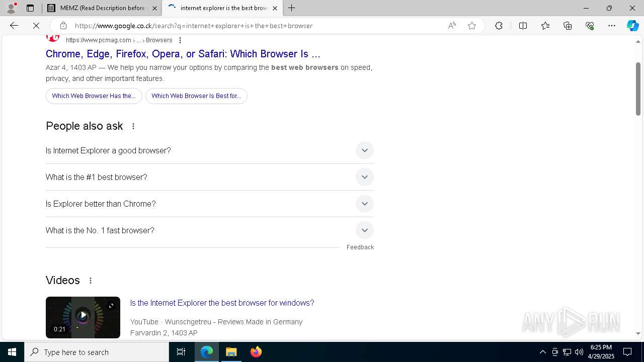The image size is (644, 362).
Task: Open the PCMag result options menu
Action: (180, 40)
